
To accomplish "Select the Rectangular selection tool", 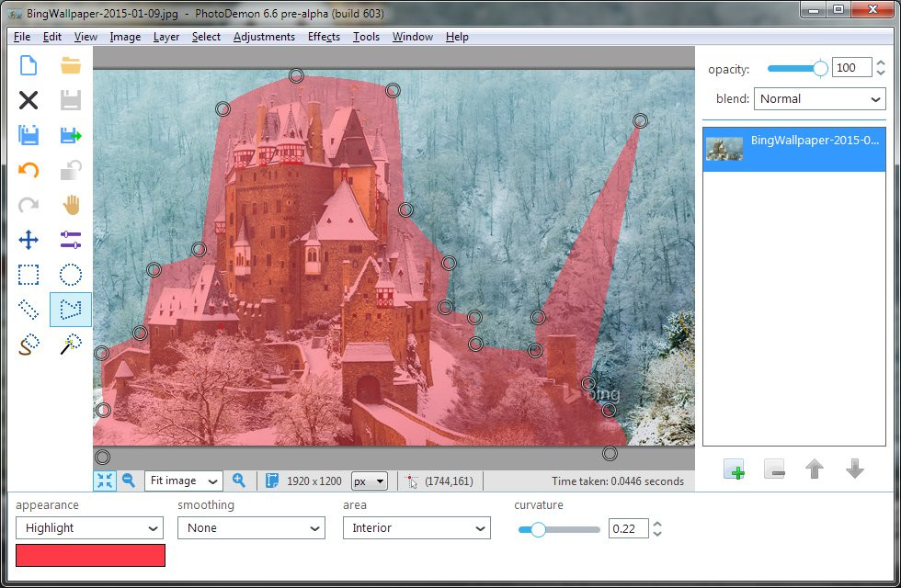I will tap(28, 275).
